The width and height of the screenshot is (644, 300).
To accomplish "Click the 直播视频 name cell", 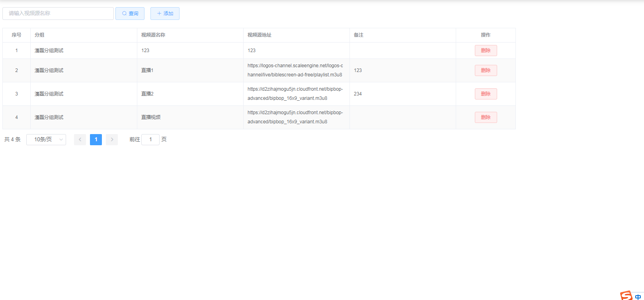I will click(151, 117).
